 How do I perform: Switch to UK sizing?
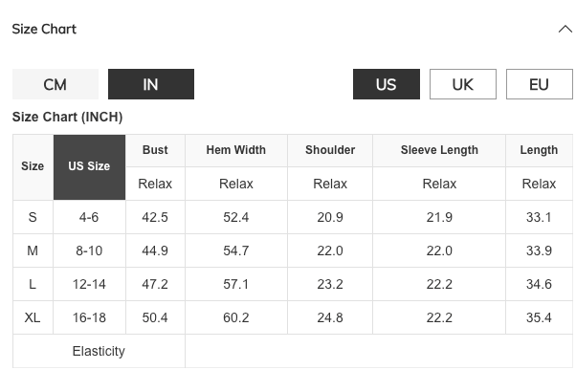[462, 84]
